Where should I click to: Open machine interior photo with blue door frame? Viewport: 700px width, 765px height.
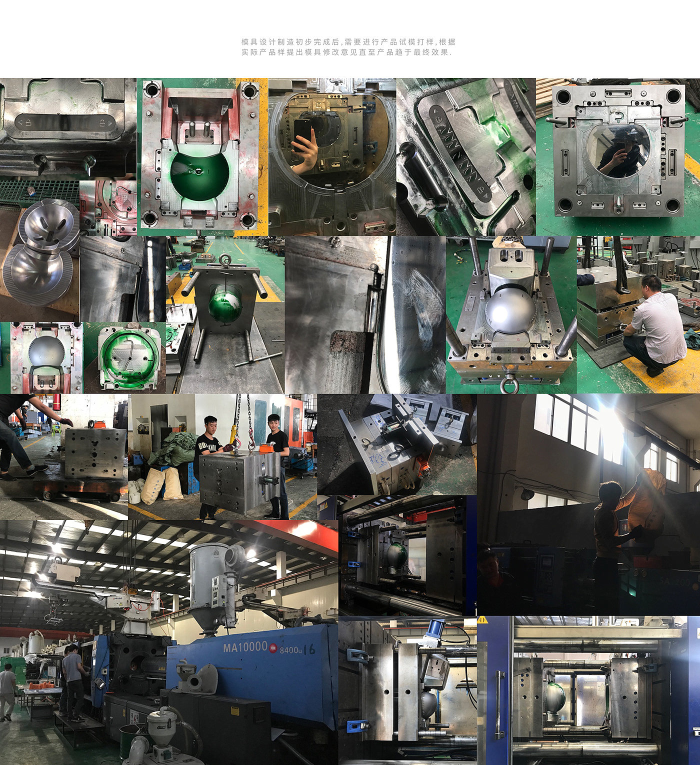[x=588, y=690]
